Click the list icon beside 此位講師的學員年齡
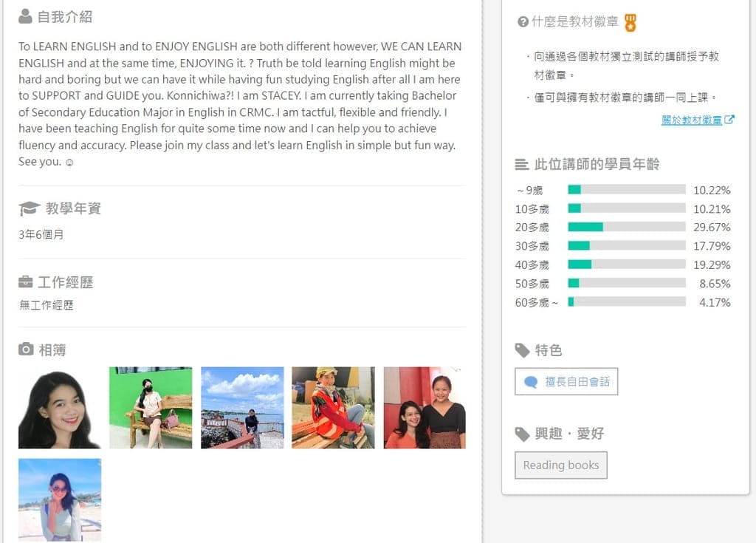756x543 pixels. (x=522, y=165)
